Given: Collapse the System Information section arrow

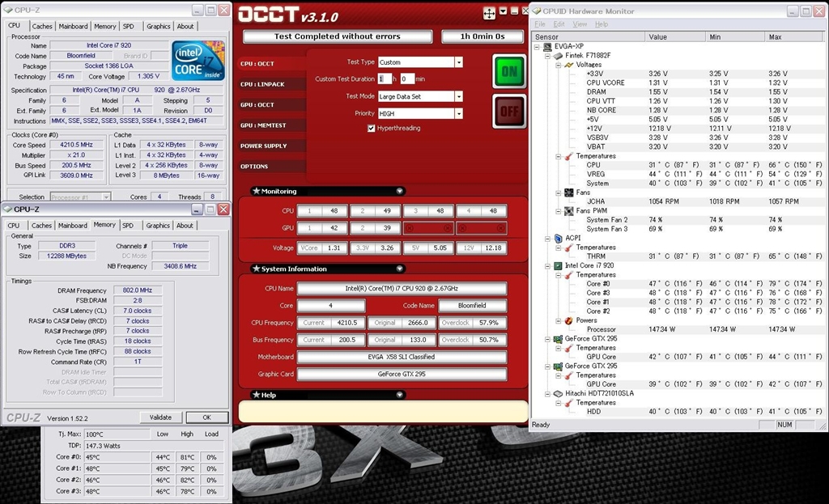Looking at the screenshot, I should click(x=400, y=269).
